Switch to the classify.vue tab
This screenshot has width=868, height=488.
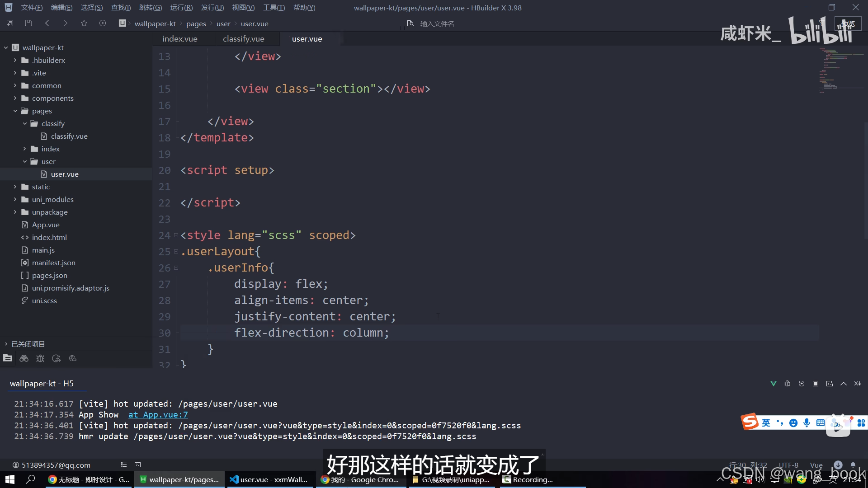(x=244, y=39)
